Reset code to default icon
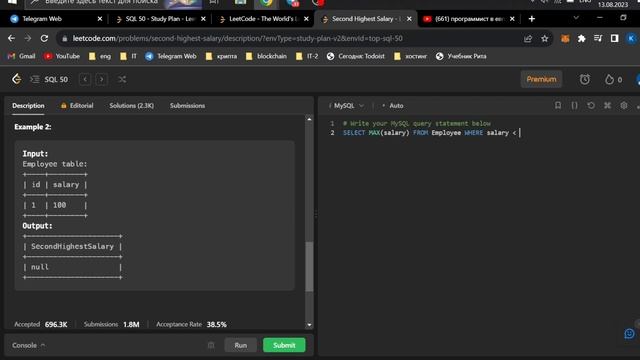Viewport: 640px width, 360px height. pyautogui.click(x=591, y=105)
